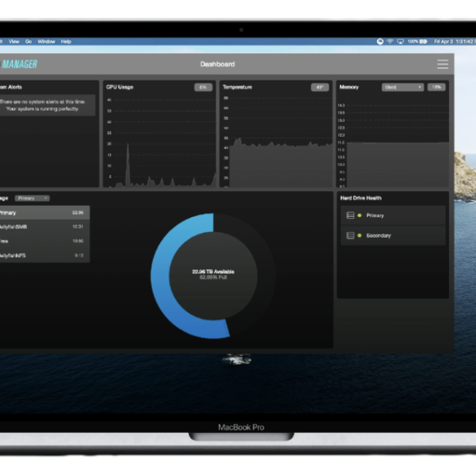The height and width of the screenshot is (476, 476).
Task: Open the Memory 'Used' dropdown
Action: click(403, 87)
